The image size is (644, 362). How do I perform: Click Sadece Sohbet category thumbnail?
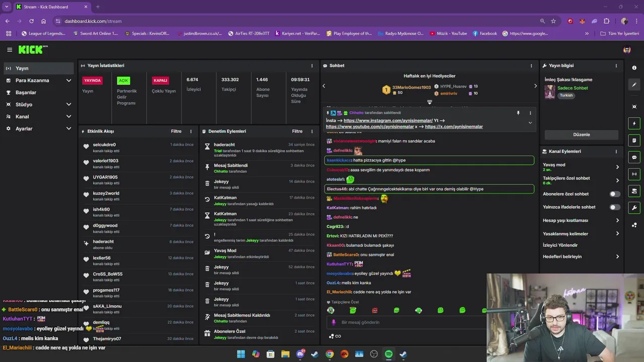click(550, 92)
